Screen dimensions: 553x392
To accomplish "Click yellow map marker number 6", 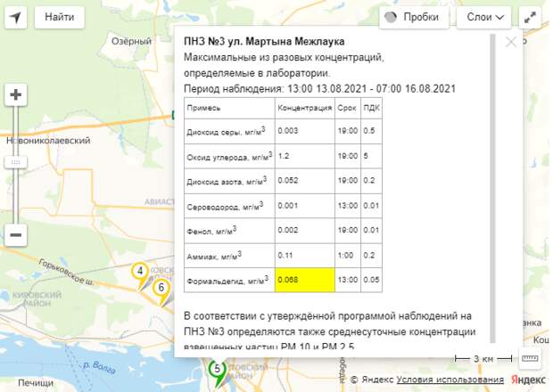I will pos(161,290).
